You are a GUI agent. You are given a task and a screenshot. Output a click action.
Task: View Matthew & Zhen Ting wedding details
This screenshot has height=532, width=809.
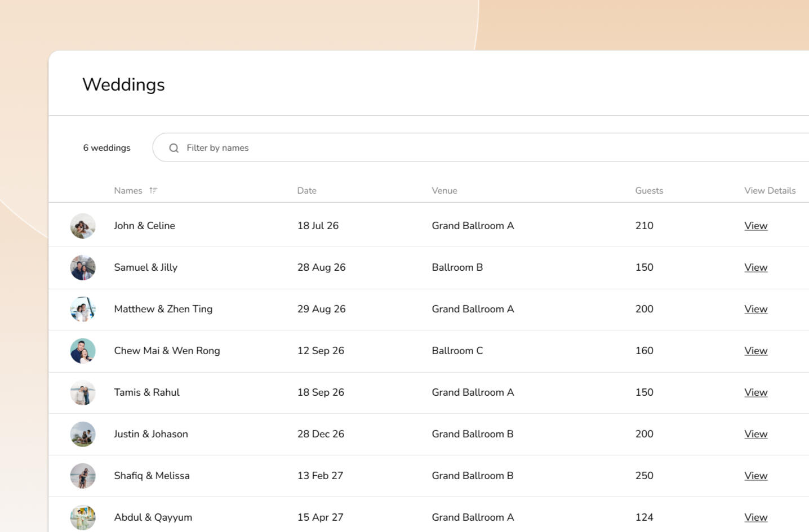pyautogui.click(x=755, y=309)
